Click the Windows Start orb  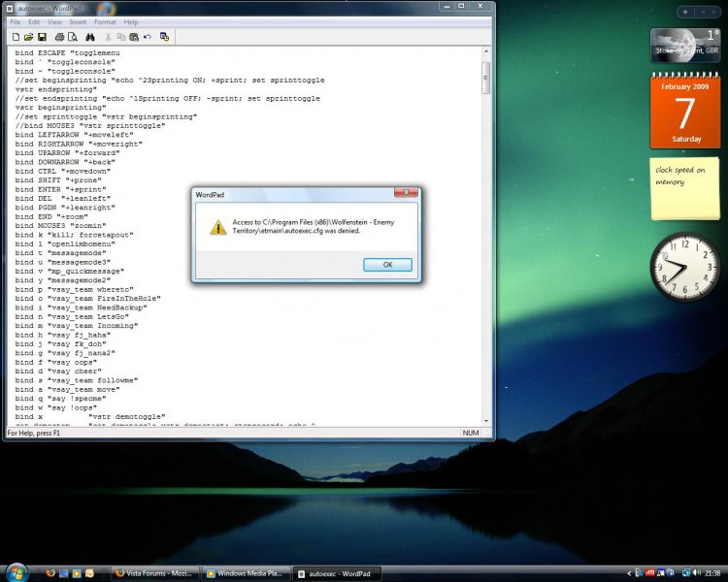point(17,572)
